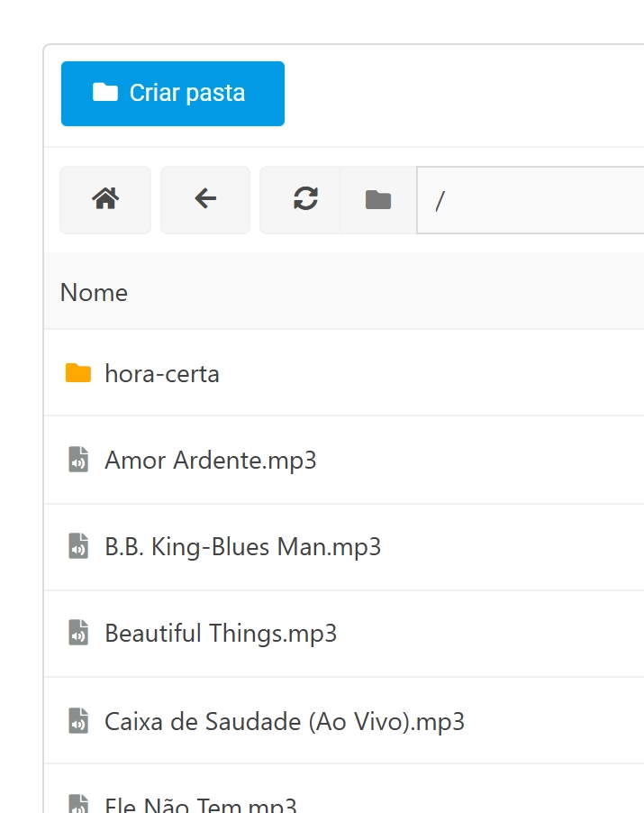Go back using the arrow icon
Screen dimensions: 644x813
tap(205, 199)
